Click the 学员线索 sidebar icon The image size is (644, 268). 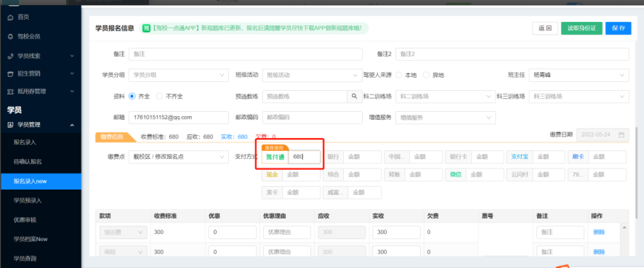coord(11,56)
